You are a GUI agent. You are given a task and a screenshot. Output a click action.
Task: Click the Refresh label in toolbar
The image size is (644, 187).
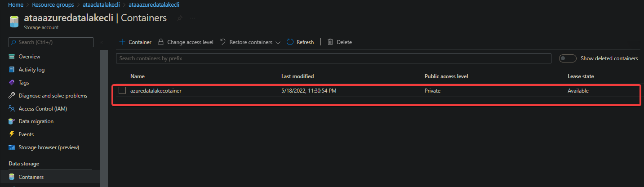tap(305, 42)
